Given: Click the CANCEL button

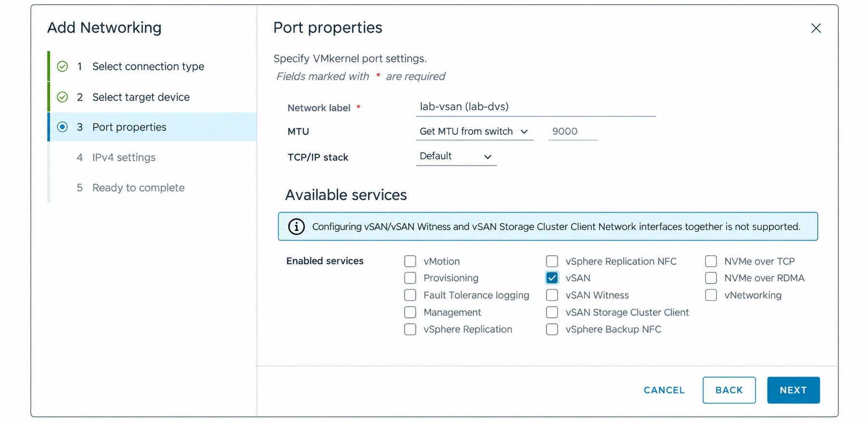Looking at the screenshot, I should pyautogui.click(x=664, y=390).
